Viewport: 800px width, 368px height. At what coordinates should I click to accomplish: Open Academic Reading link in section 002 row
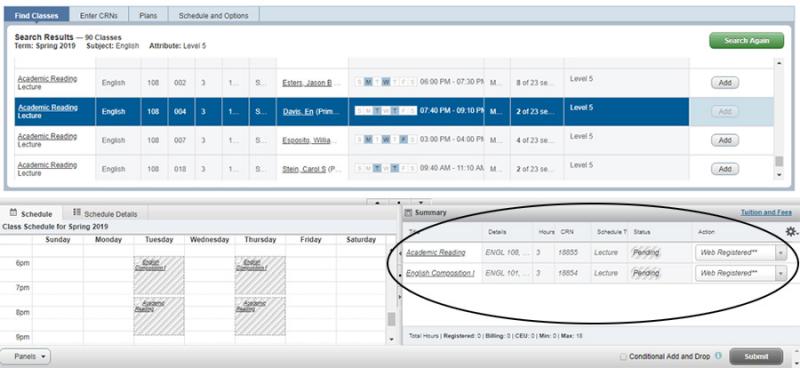pyautogui.click(x=47, y=79)
